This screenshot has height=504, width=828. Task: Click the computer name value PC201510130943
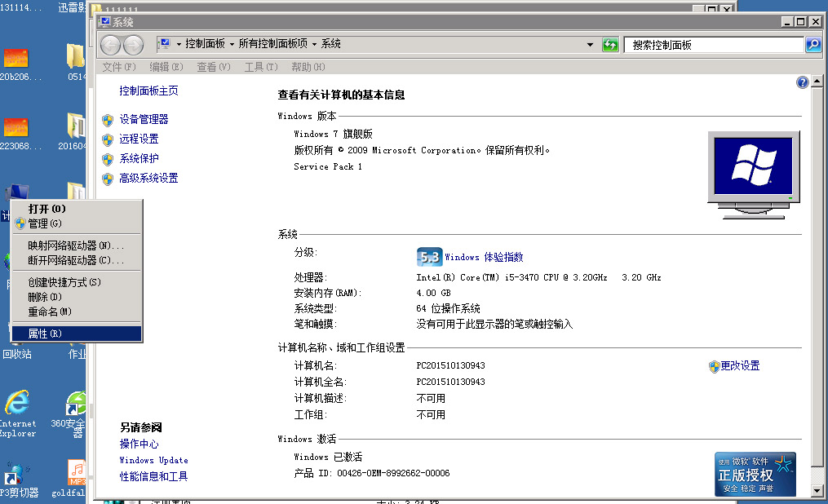[450, 365]
